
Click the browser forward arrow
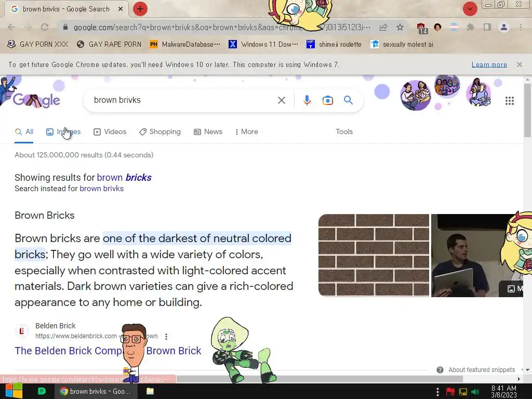[28, 27]
